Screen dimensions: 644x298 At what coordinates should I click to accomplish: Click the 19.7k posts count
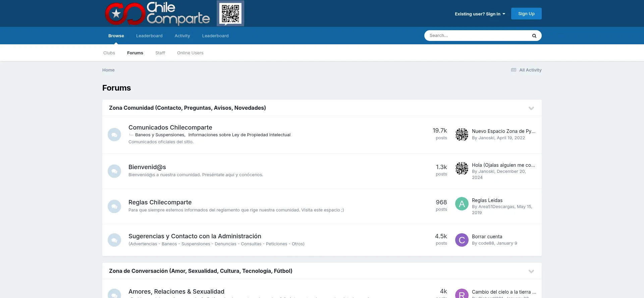(440, 134)
